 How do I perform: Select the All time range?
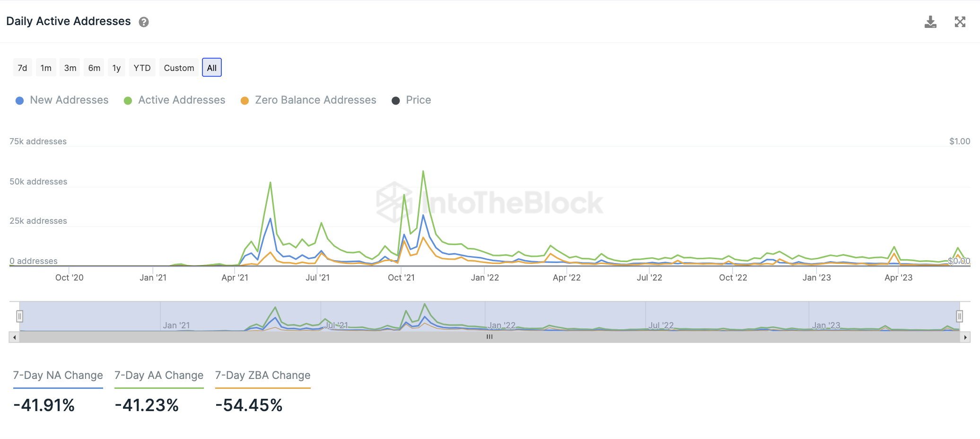(x=211, y=68)
